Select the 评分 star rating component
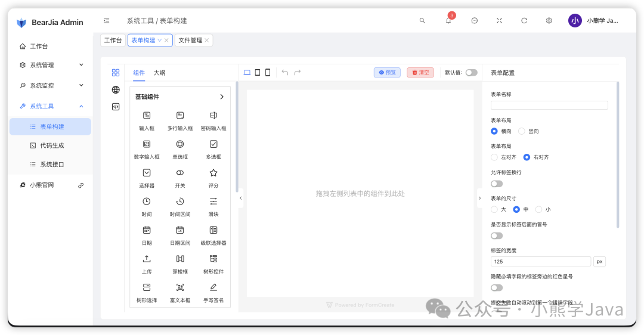The height and width of the screenshot is (335, 644). [213, 179]
